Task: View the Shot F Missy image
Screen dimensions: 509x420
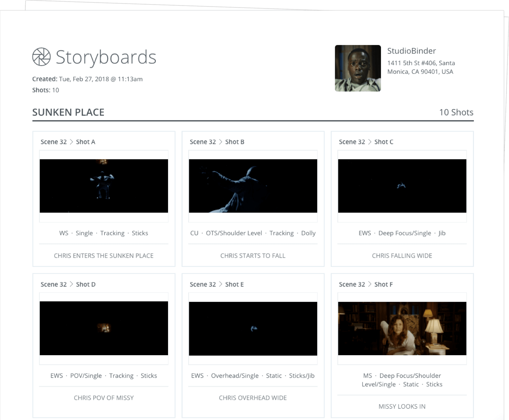Action: [402, 328]
